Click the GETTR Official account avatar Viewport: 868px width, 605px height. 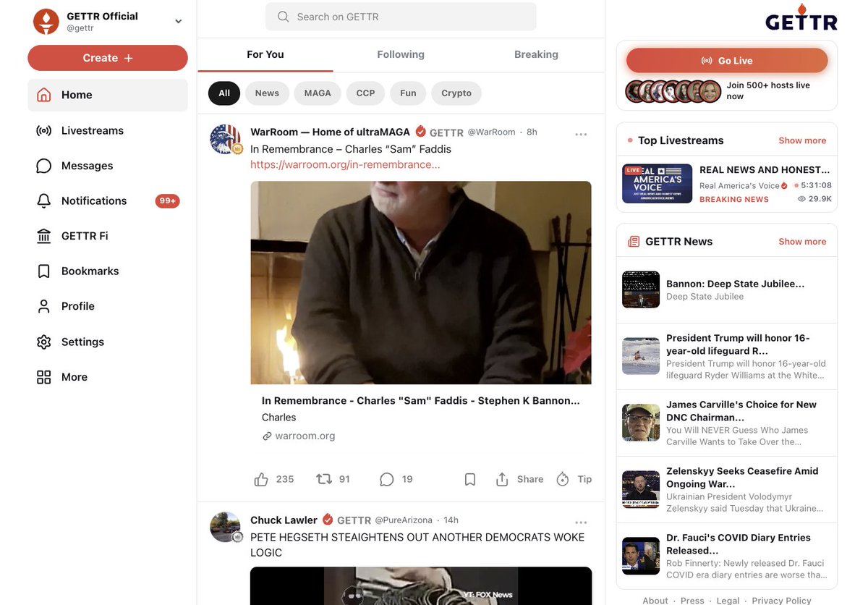click(x=46, y=22)
